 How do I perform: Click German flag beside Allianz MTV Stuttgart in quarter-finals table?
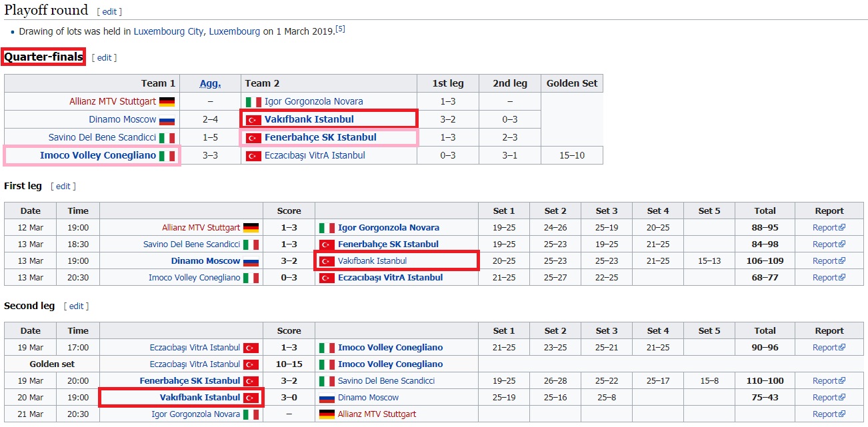(x=167, y=102)
